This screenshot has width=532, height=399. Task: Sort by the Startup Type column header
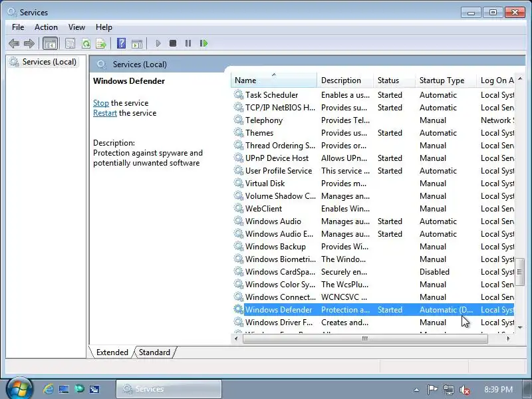coord(446,80)
